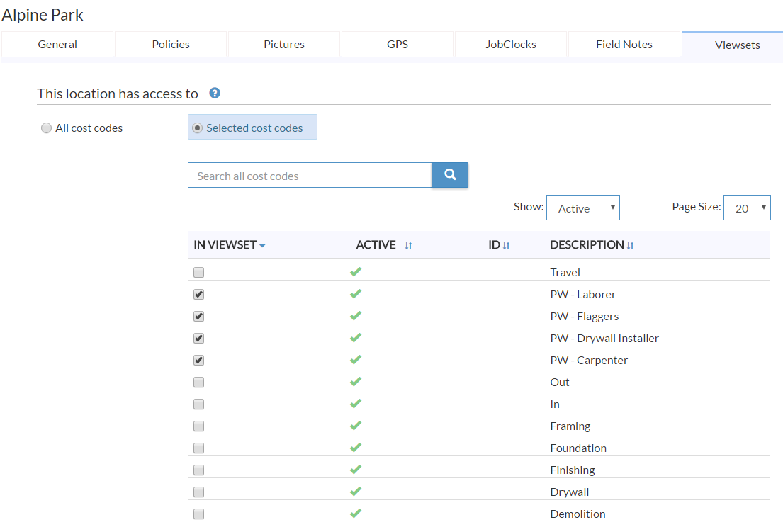Click the Search all cost codes field

[310, 176]
